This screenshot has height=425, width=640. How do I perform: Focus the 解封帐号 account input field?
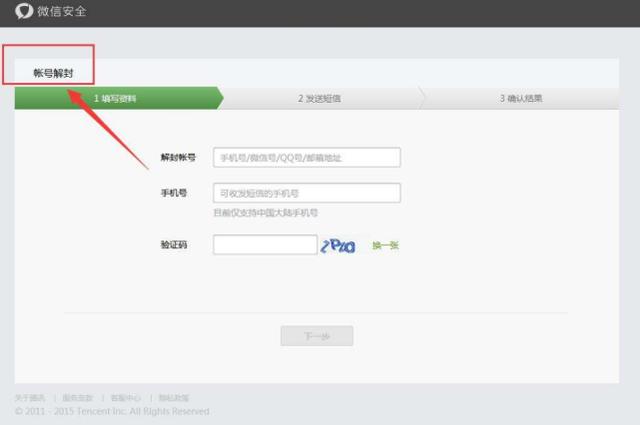[306, 158]
